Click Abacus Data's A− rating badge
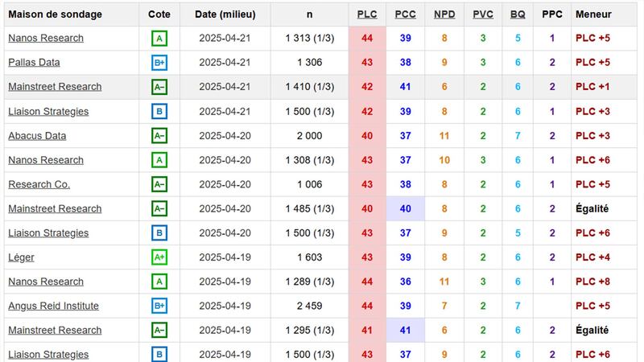 pos(159,136)
